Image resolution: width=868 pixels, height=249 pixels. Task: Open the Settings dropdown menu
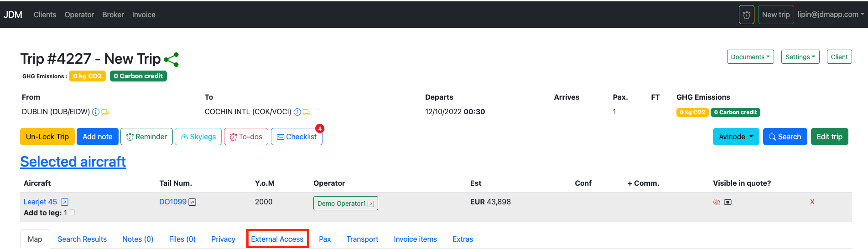800,57
